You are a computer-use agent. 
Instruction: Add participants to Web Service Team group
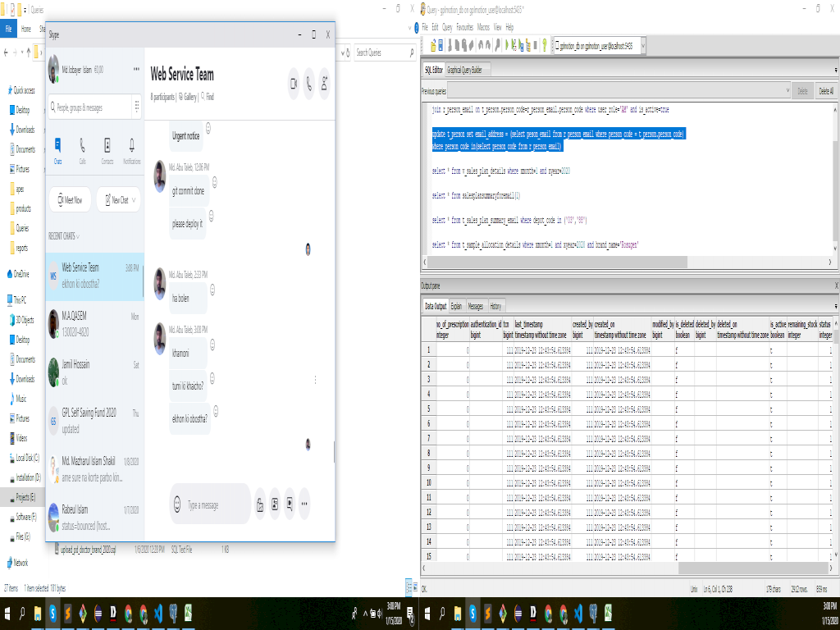point(324,84)
